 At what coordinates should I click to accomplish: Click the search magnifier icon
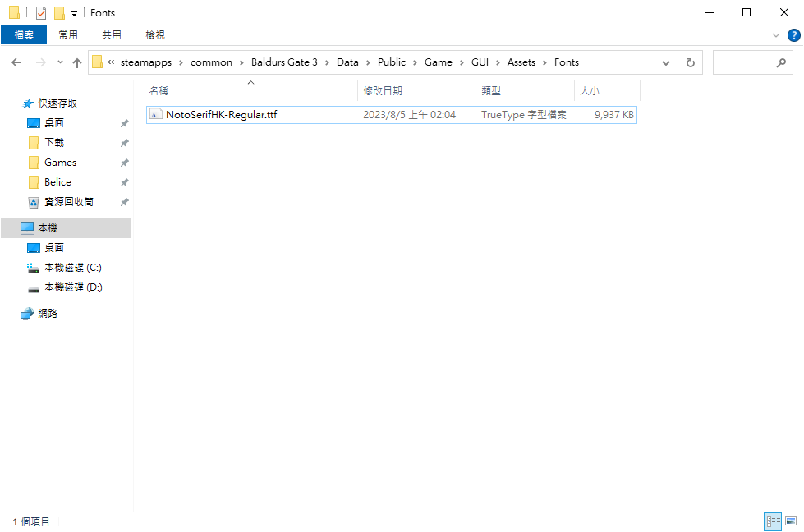coord(781,62)
